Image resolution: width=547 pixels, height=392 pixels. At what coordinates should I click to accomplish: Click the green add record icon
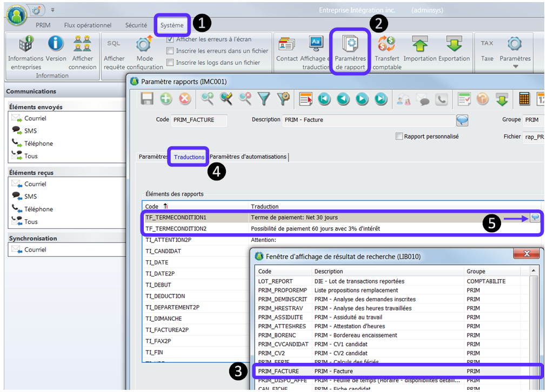(166, 99)
